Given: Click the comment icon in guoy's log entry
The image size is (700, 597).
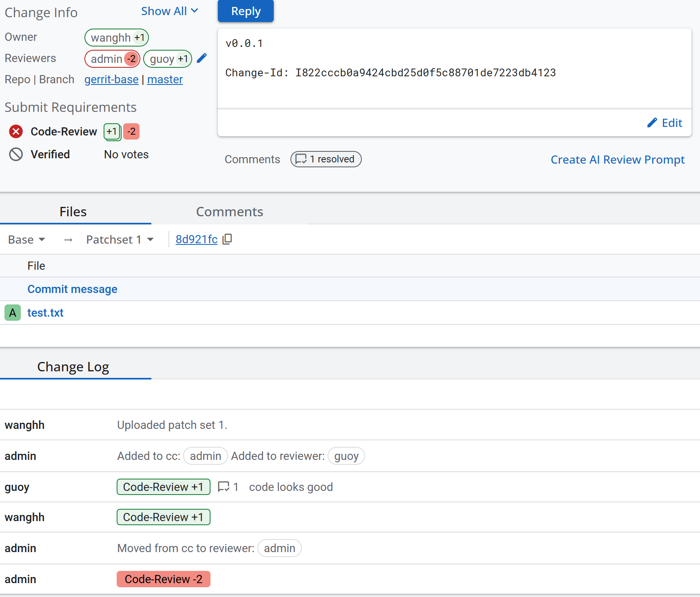Looking at the screenshot, I should (224, 487).
